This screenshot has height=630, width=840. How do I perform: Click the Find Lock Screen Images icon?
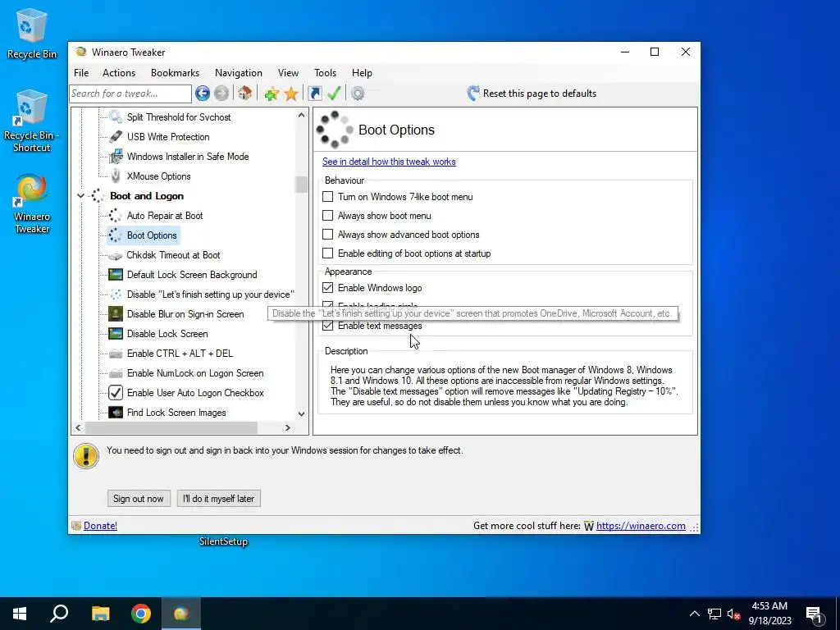[116, 413]
